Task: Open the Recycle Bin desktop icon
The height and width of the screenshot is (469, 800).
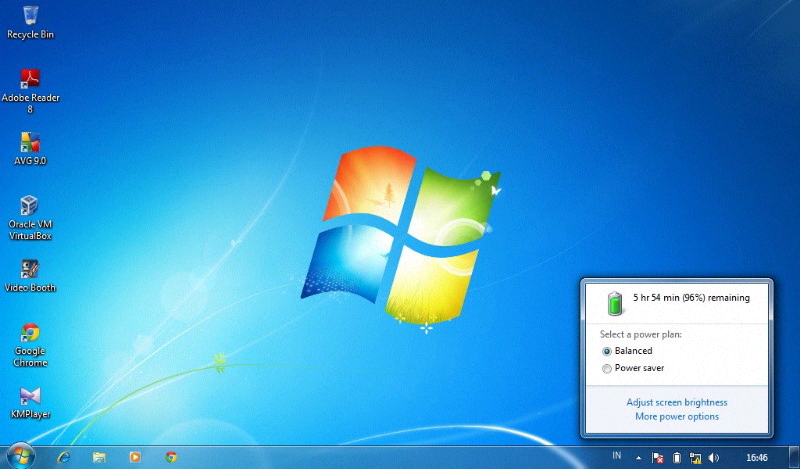Action: [x=30, y=22]
